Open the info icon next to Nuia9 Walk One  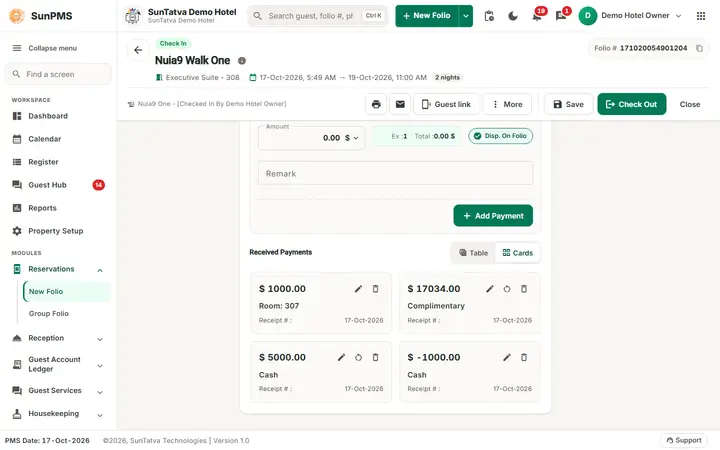[x=242, y=61]
